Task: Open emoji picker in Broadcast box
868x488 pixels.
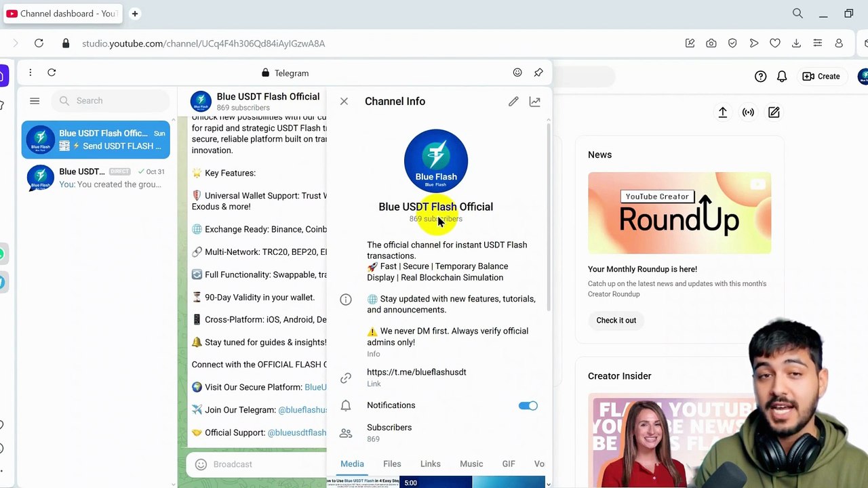Action: pyautogui.click(x=201, y=464)
